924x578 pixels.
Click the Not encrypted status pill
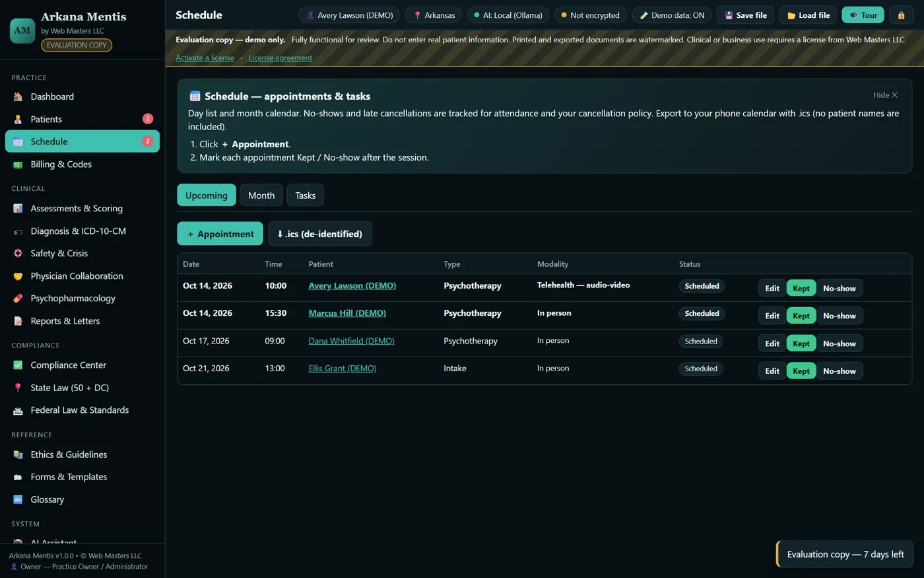tap(590, 15)
